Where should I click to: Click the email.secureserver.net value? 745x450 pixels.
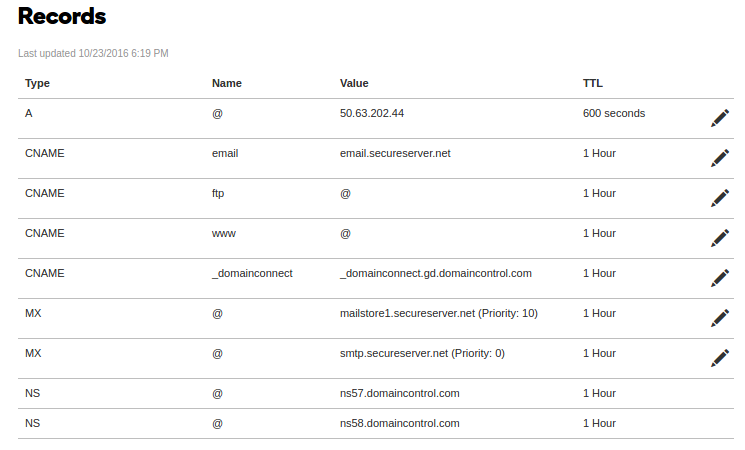coord(395,153)
